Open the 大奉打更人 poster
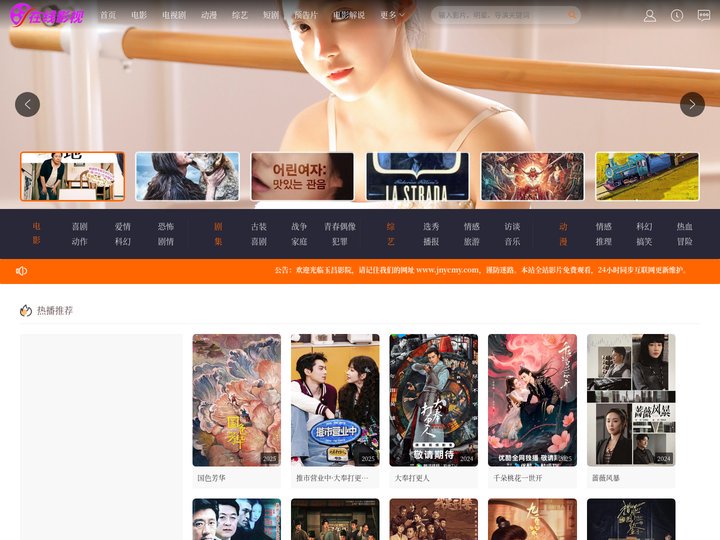 coord(433,400)
